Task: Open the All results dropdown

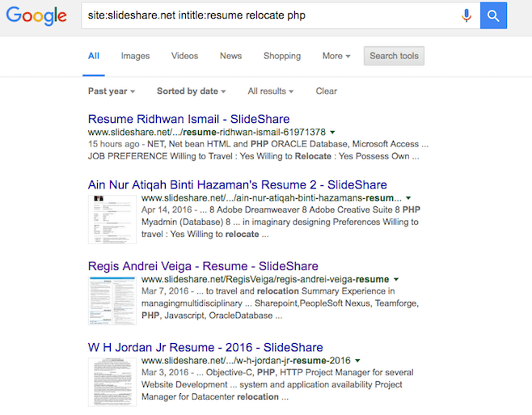Action: (x=270, y=91)
